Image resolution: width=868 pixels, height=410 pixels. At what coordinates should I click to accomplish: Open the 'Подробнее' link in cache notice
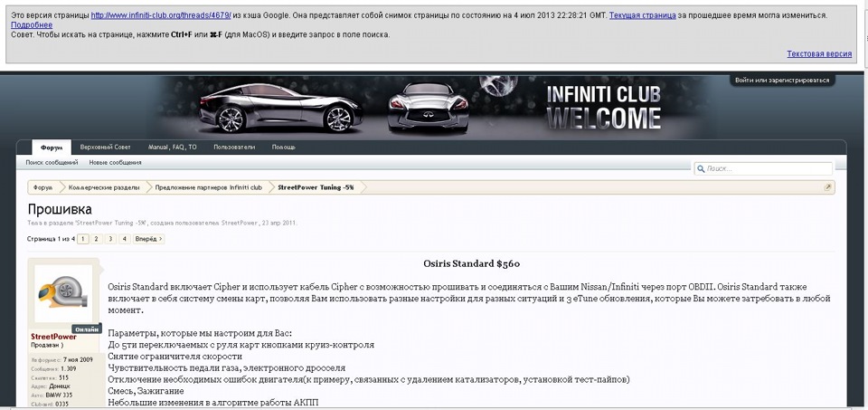tap(32, 25)
